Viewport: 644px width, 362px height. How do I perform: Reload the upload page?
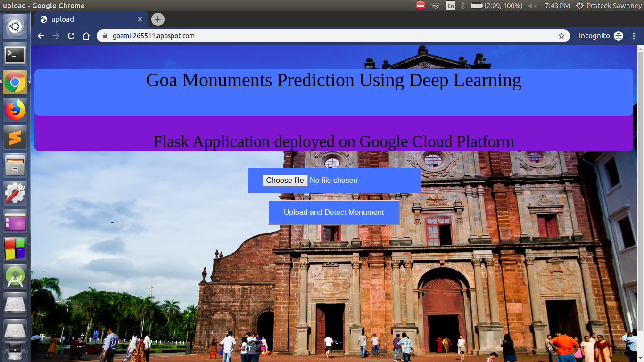point(71,36)
